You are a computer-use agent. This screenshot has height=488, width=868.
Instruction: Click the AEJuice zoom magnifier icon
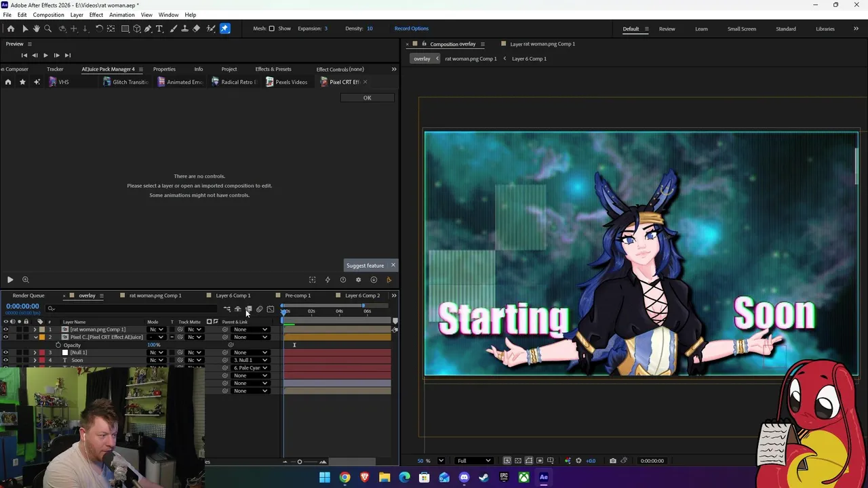[x=25, y=279]
